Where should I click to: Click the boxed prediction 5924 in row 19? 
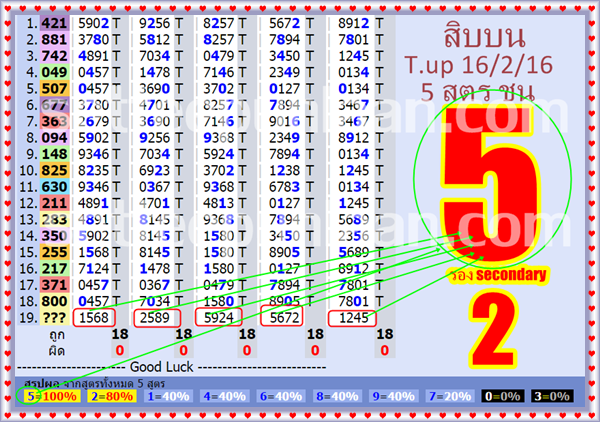[218, 317]
